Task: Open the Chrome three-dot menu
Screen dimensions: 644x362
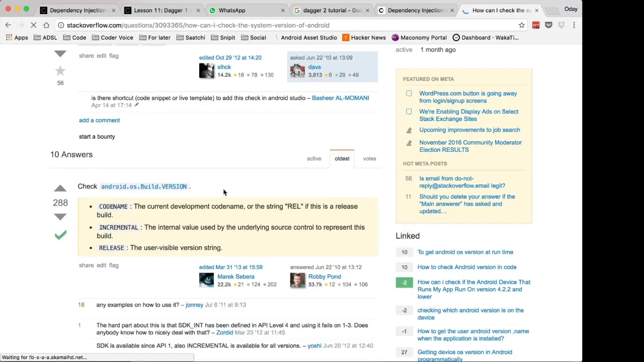Action: pyautogui.click(x=574, y=25)
